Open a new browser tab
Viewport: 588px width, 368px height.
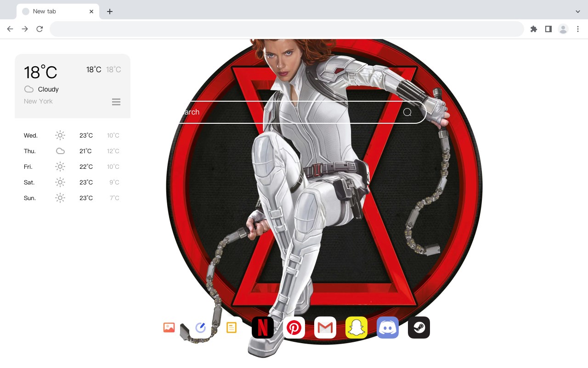pyautogui.click(x=110, y=11)
